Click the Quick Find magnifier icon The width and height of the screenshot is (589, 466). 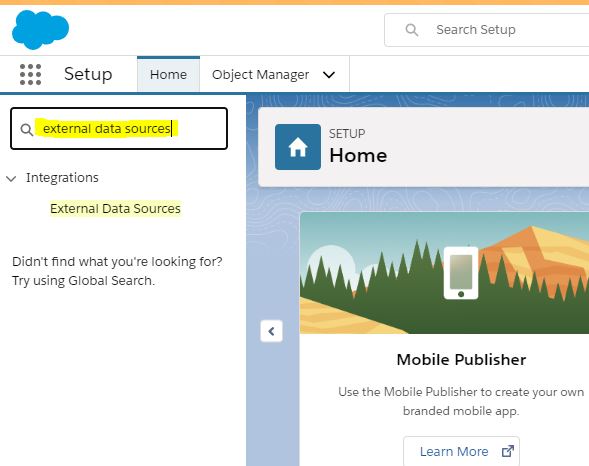27,130
